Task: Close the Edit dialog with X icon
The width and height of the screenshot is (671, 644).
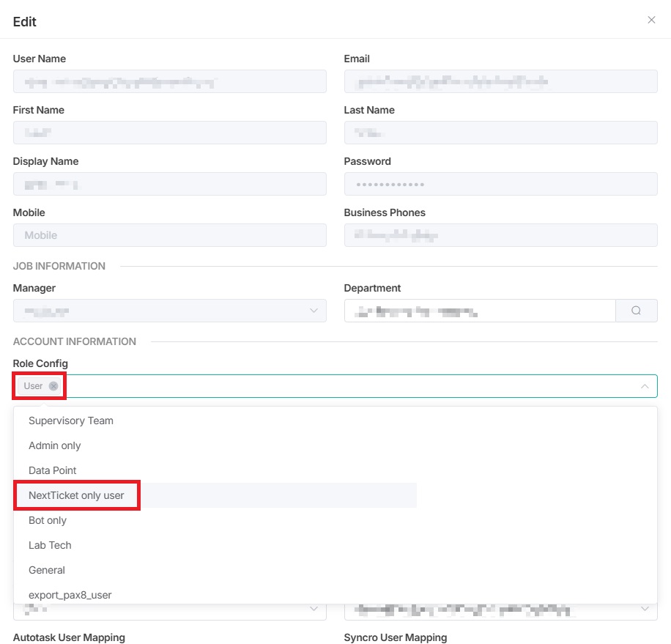Action: point(651,20)
